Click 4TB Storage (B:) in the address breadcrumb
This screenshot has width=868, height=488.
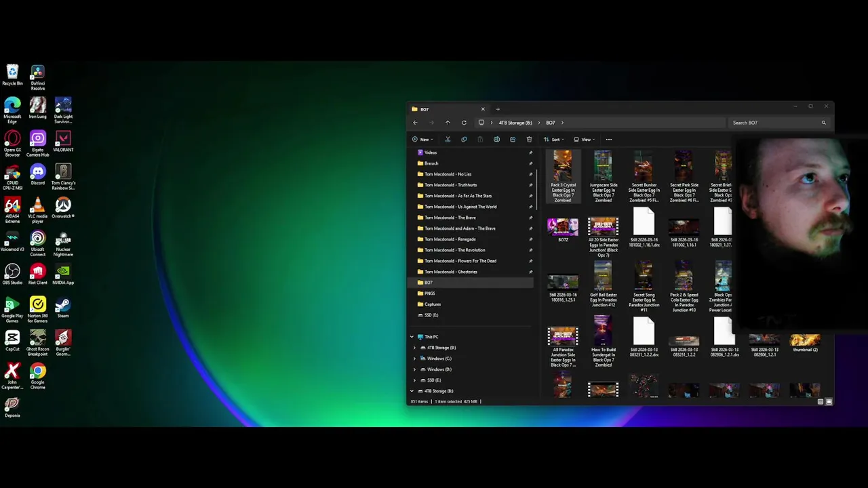click(x=515, y=123)
